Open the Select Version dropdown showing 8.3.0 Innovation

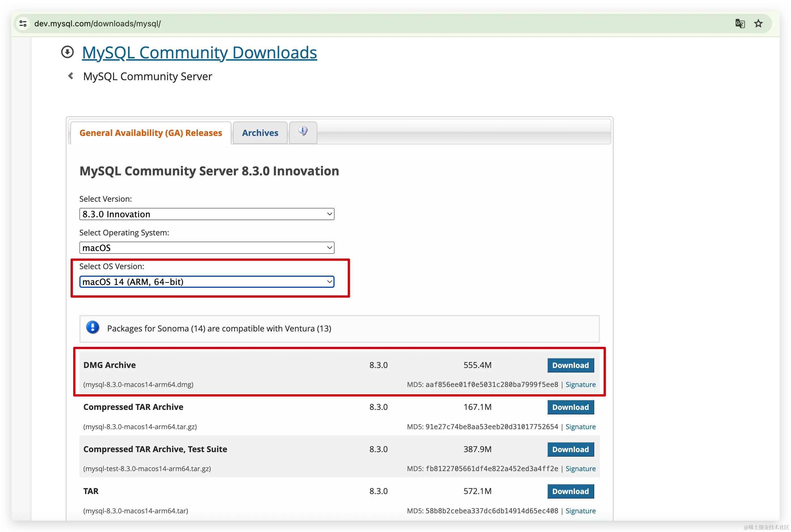click(x=207, y=214)
